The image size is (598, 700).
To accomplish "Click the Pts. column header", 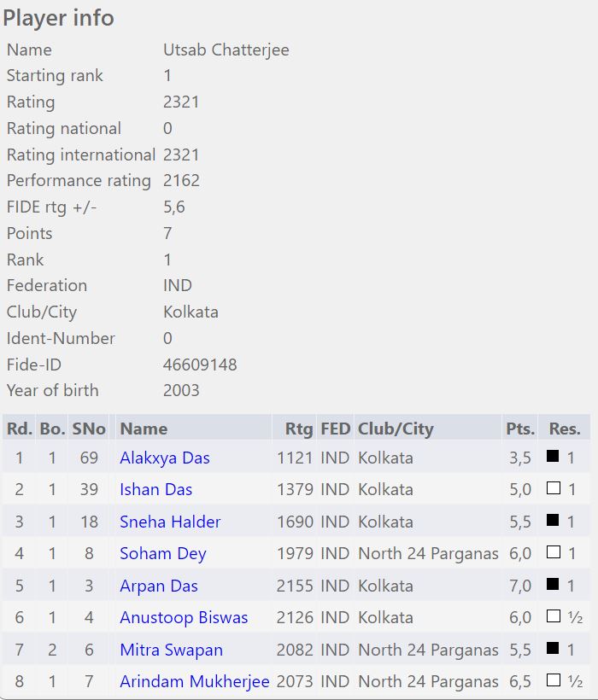I will [520, 429].
